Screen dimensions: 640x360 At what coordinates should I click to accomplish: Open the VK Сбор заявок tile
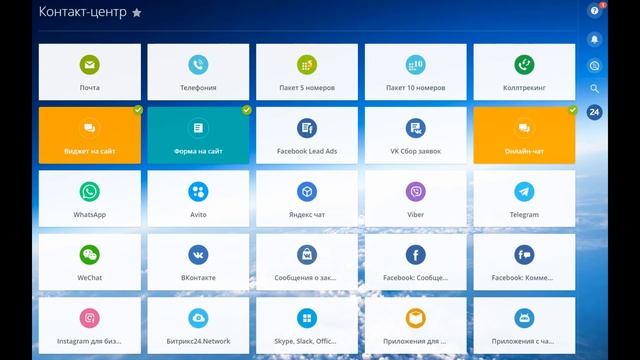tap(416, 135)
